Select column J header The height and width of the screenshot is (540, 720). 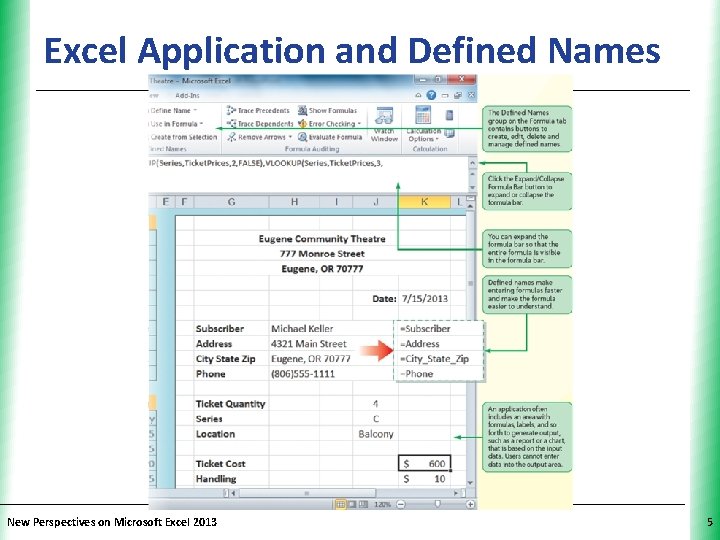(376, 202)
